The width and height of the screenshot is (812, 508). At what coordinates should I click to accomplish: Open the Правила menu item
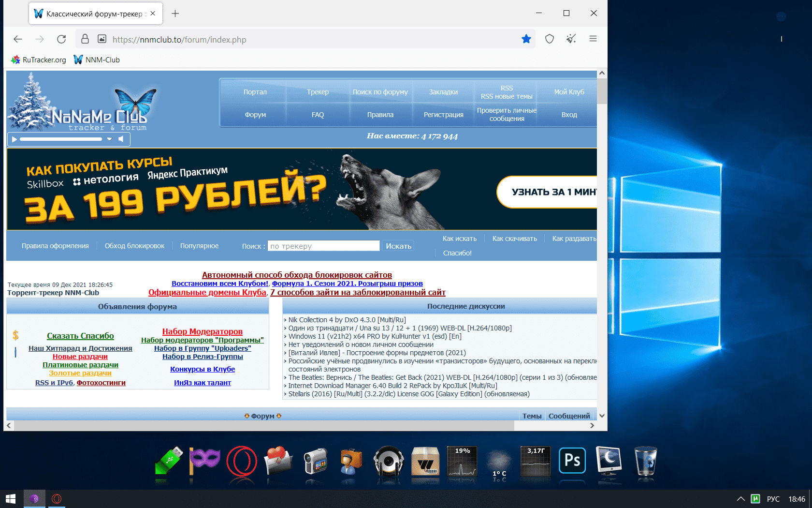(380, 115)
